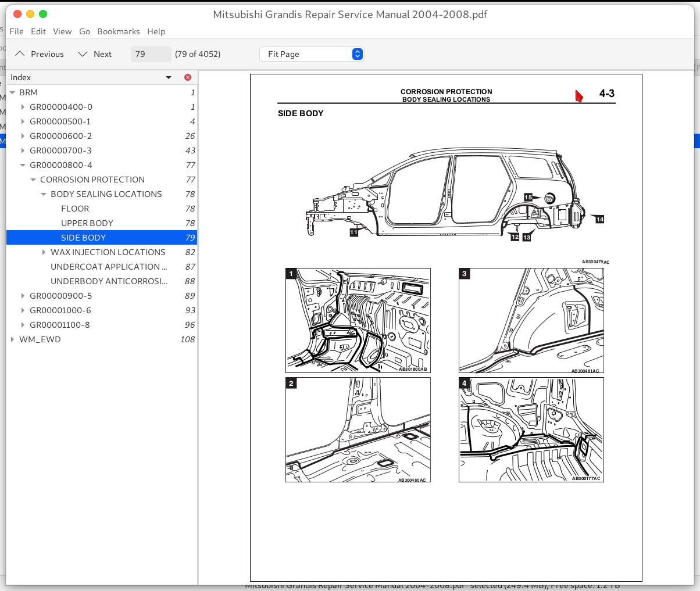700x591 pixels.
Task: Go to the Previous page
Action: pyautogui.click(x=40, y=54)
